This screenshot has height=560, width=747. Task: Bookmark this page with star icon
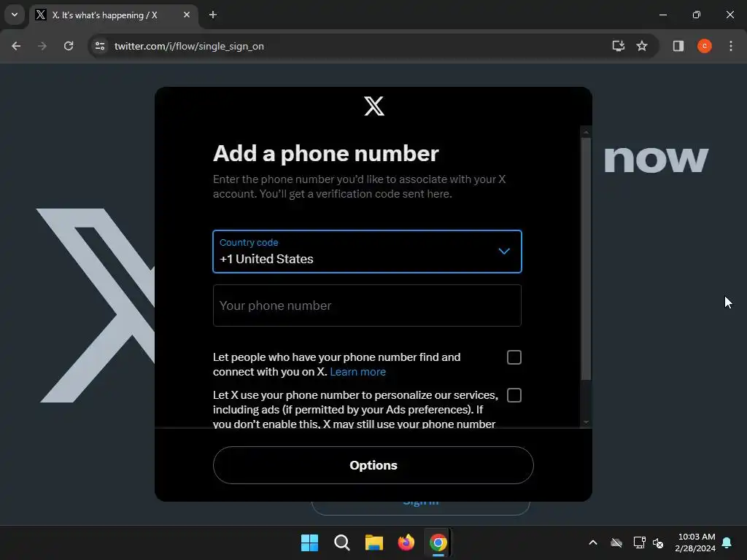tap(642, 46)
